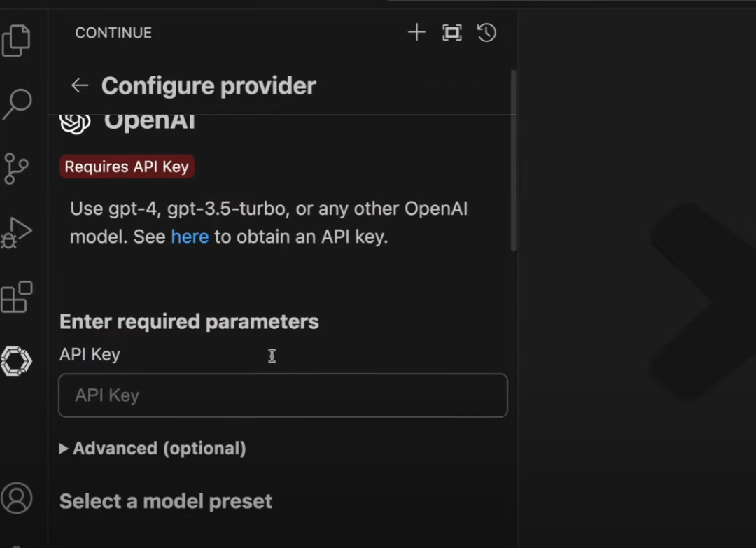Screen dimensions: 756x548
Task: Open the Source Control panel
Action: coord(17,168)
